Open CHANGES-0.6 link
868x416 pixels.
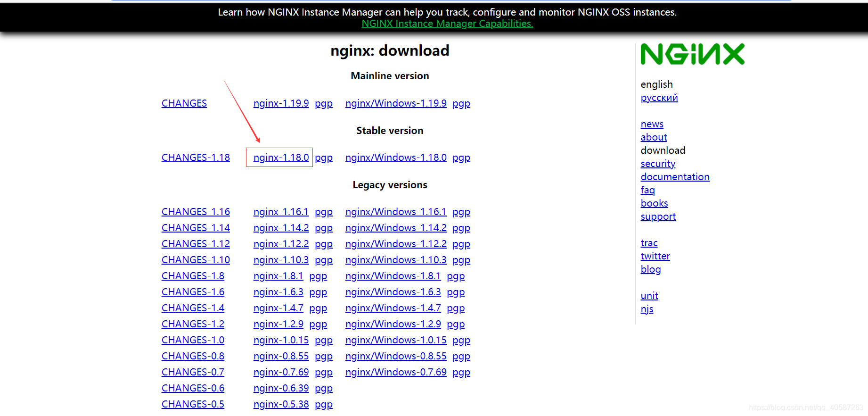pos(193,388)
